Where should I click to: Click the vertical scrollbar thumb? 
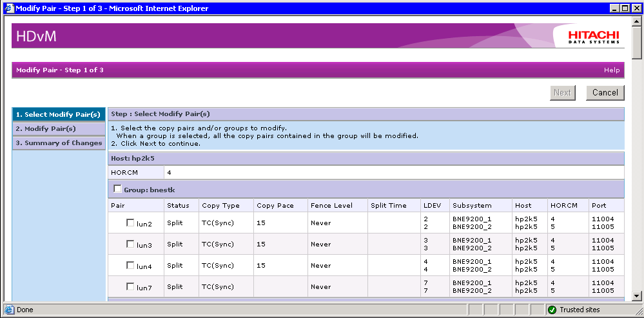coord(637,43)
